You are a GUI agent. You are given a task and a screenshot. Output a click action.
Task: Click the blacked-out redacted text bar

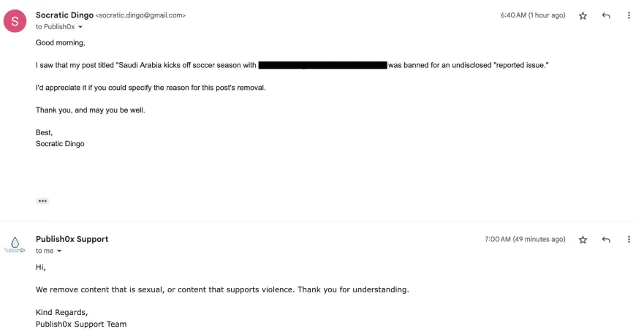pyautogui.click(x=323, y=65)
